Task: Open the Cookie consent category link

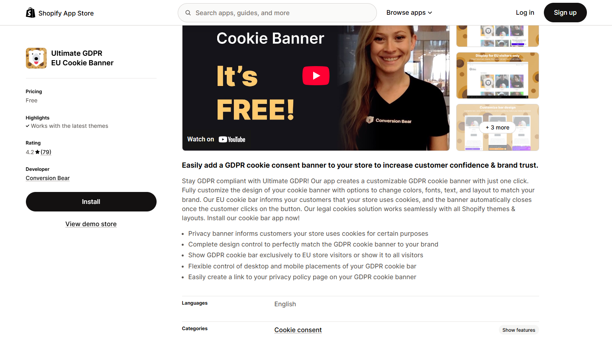Action: [298, 330]
